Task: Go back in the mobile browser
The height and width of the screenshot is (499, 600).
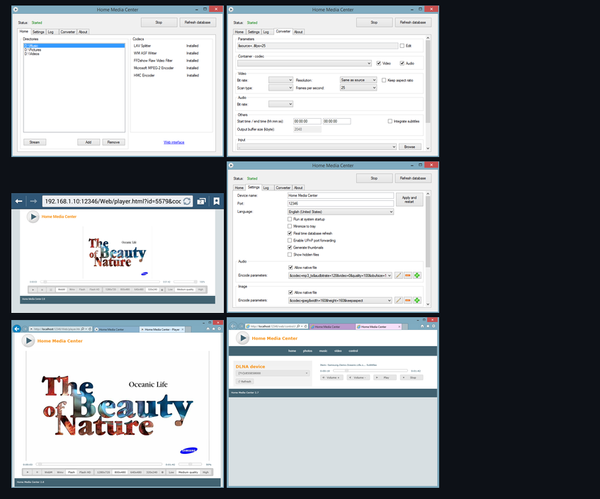Action: [x=19, y=201]
